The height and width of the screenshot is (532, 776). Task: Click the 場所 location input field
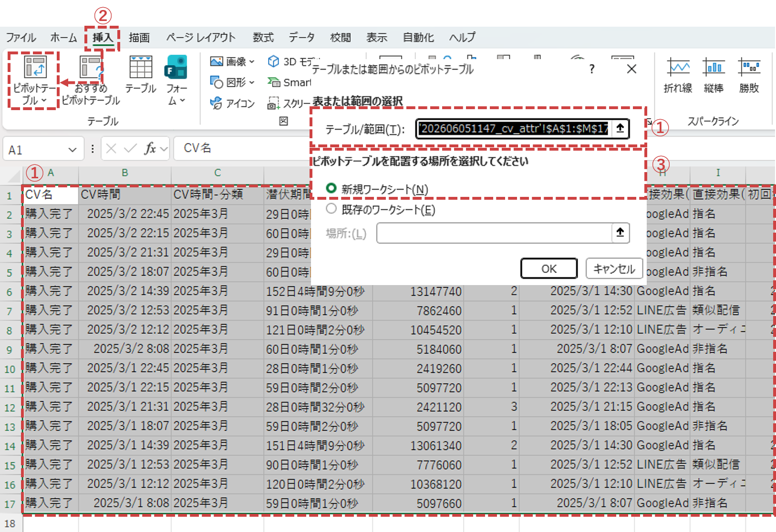(x=494, y=233)
